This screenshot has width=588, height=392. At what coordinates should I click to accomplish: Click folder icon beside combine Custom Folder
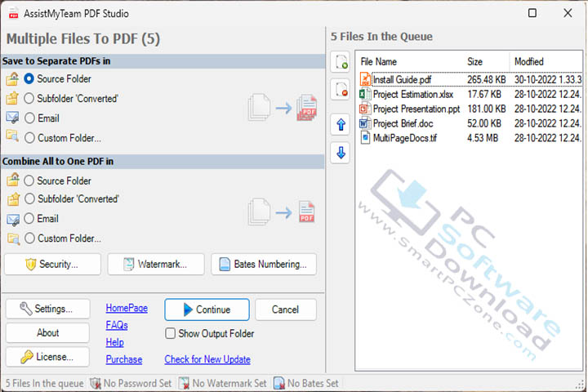tap(13, 238)
